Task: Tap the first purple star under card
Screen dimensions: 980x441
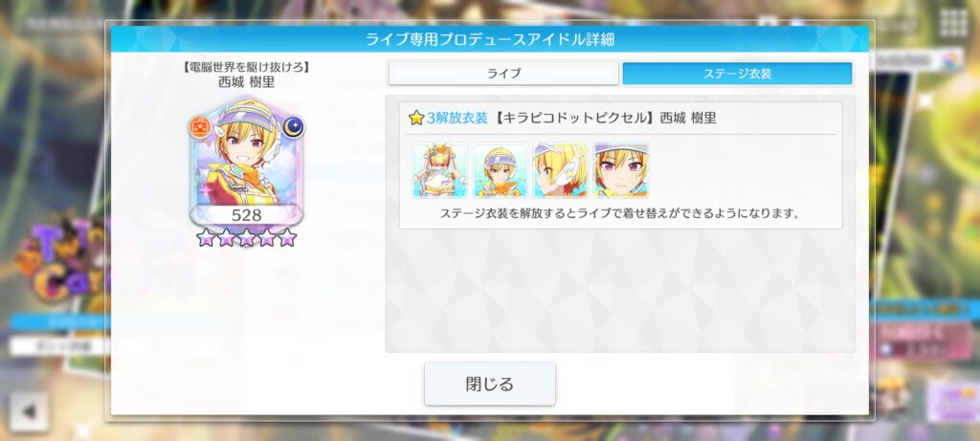Action: coord(206,237)
